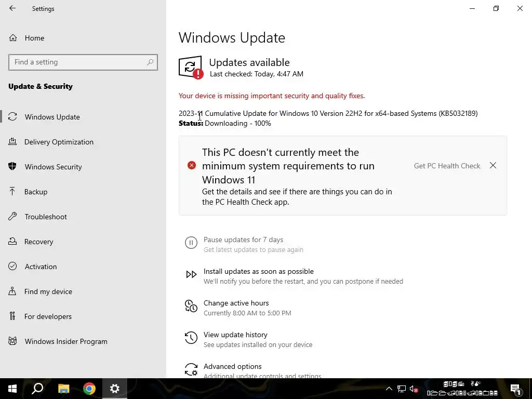Show hidden system tray icons
The width and height of the screenshot is (532, 399).
tap(389, 389)
